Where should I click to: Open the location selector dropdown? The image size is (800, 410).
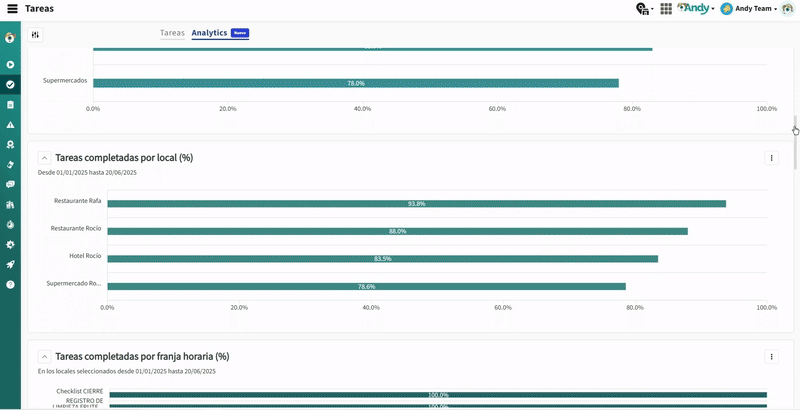pyautogui.click(x=645, y=8)
